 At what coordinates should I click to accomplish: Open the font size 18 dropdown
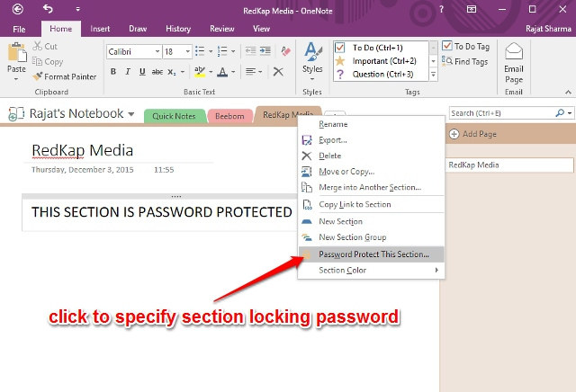188,51
